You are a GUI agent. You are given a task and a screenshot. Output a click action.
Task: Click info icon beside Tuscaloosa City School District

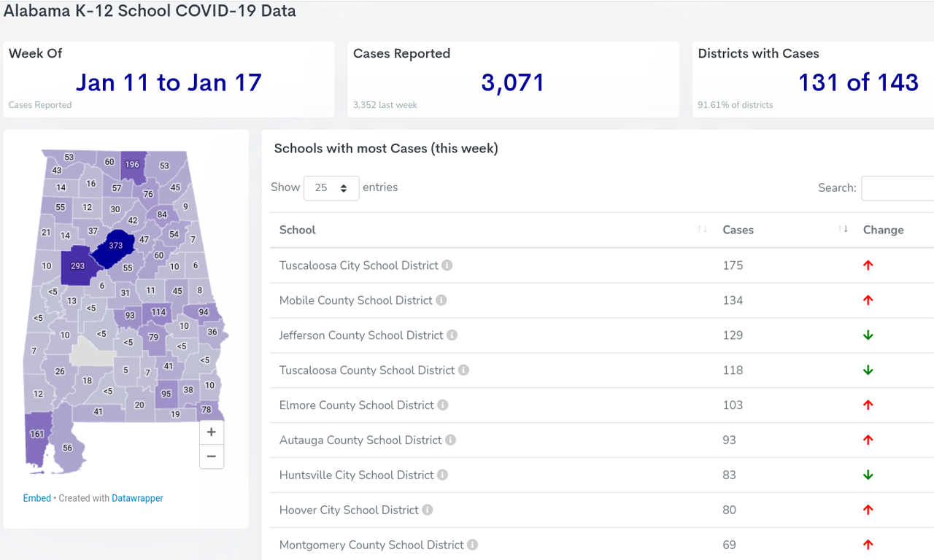coord(447,265)
